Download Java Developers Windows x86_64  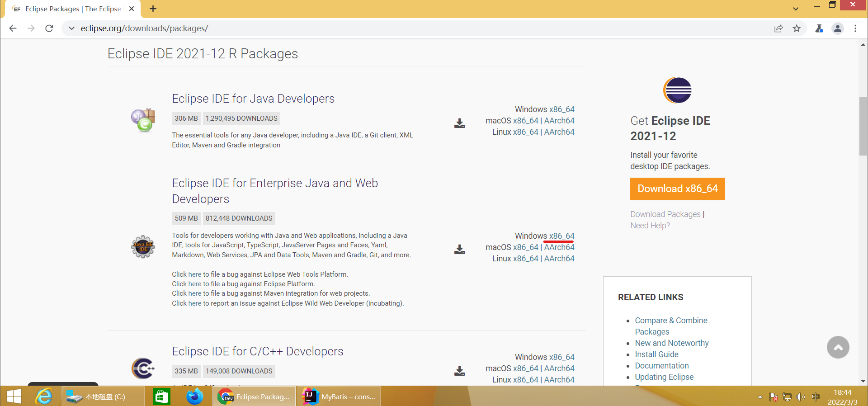coord(561,109)
